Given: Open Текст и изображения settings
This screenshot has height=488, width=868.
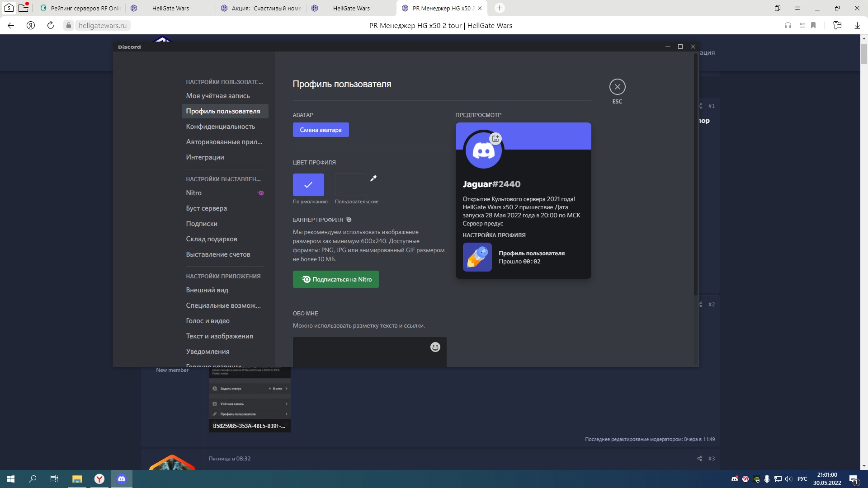Looking at the screenshot, I should coord(225,336).
